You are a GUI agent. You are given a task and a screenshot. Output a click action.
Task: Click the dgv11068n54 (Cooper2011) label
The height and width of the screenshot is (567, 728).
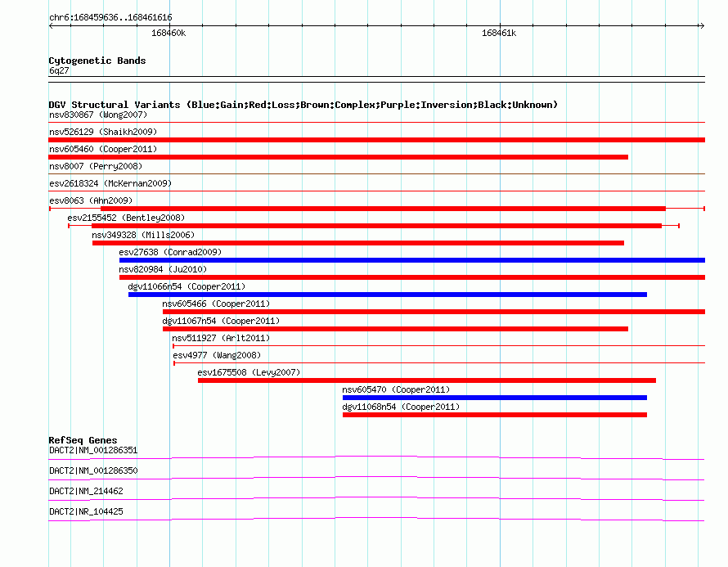[x=401, y=407]
